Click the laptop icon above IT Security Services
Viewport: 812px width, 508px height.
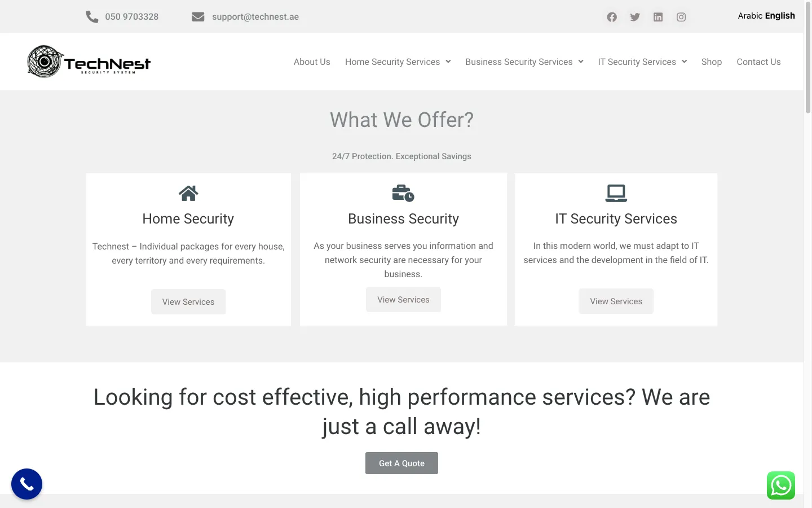point(616,193)
